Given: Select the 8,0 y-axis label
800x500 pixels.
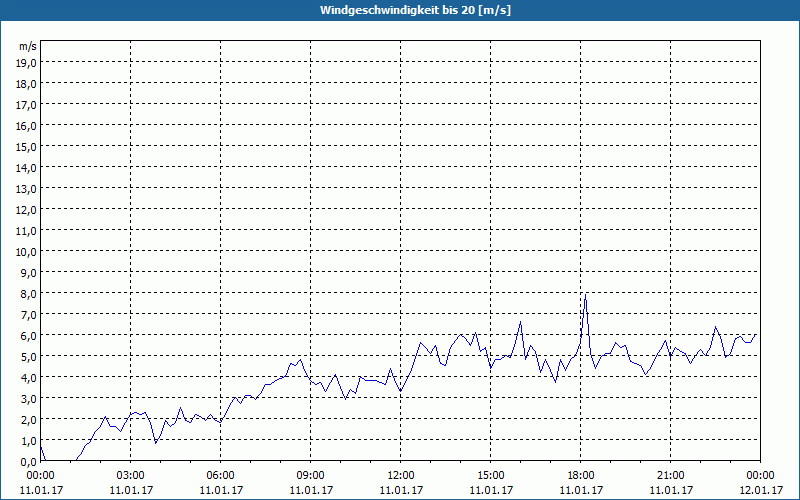Looking at the screenshot, I should (29, 293).
